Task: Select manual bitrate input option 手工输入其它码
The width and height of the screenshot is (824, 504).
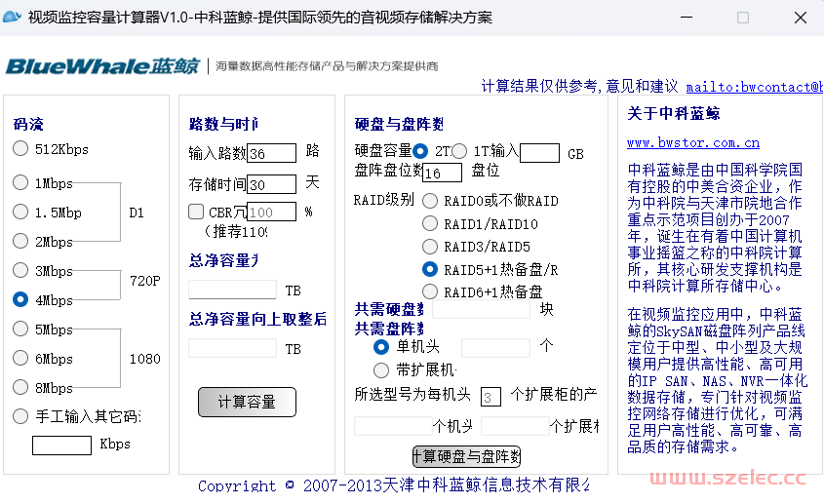Action: coord(20,416)
